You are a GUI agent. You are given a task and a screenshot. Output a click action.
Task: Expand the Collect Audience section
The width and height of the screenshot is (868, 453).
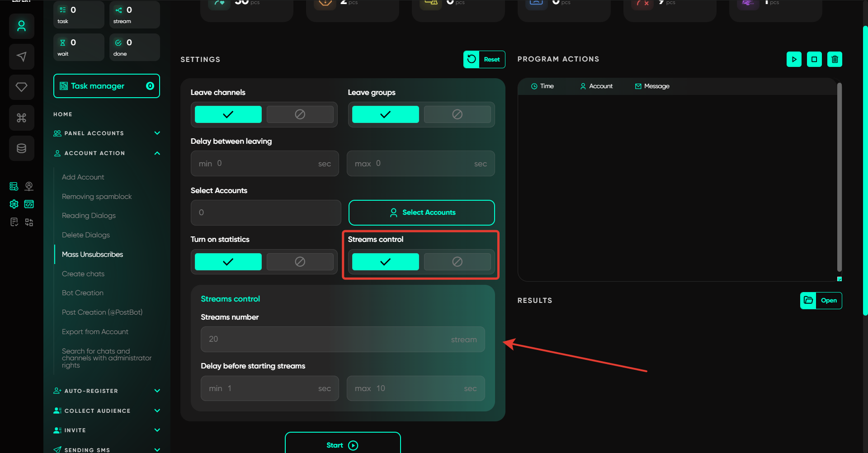(x=157, y=411)
